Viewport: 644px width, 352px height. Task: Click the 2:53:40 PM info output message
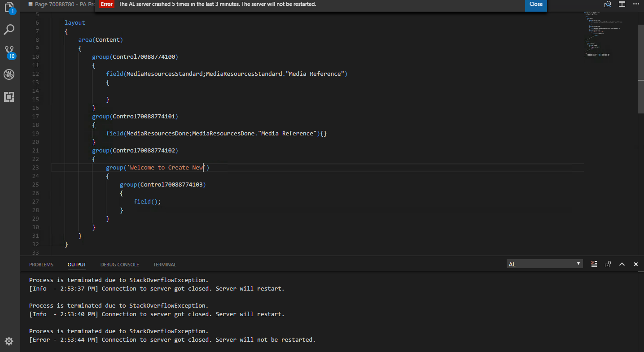point(157,314)
